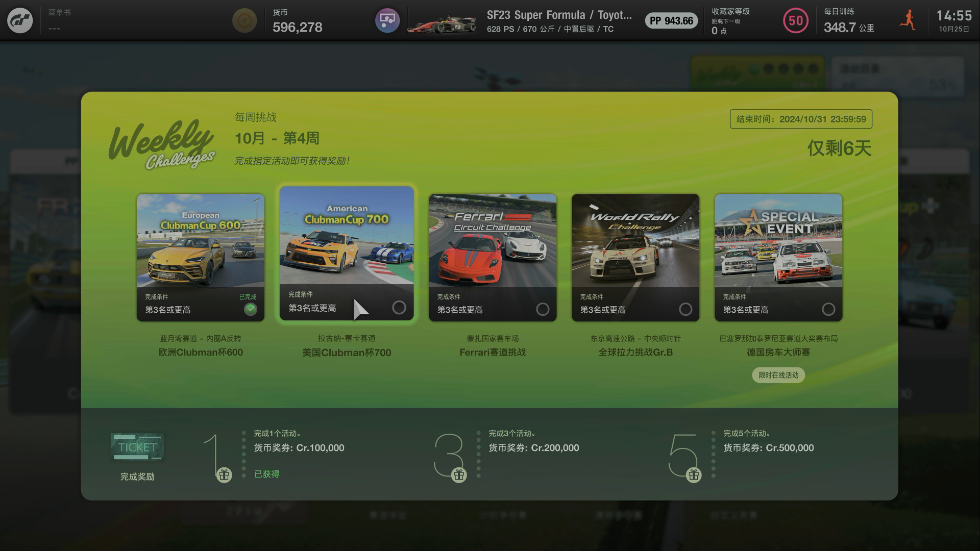Click the 蒙扎国家赛车场 track name
This screenshot has height=551, width=980.
(x=493, y=338)
